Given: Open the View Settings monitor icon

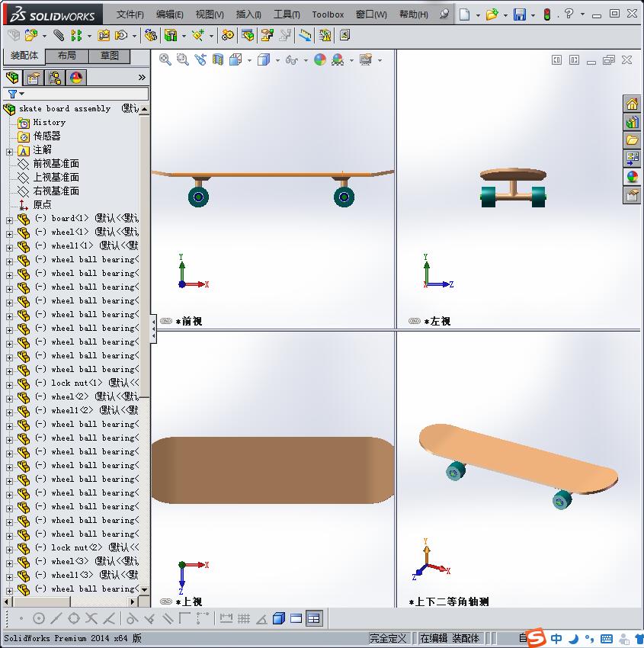Looking at the screenshot, I should [366, 60].
